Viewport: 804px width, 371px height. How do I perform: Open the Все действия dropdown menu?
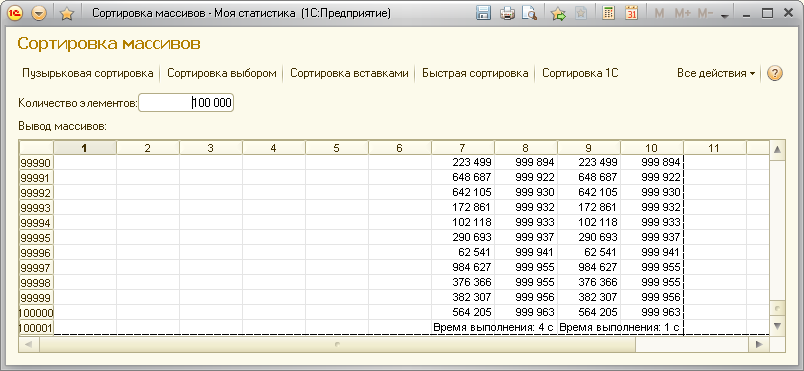[x=716, y=73]
